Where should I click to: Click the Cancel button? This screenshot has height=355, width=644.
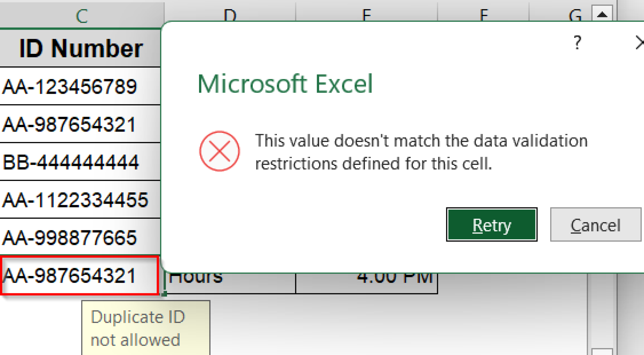coord(595,225)
